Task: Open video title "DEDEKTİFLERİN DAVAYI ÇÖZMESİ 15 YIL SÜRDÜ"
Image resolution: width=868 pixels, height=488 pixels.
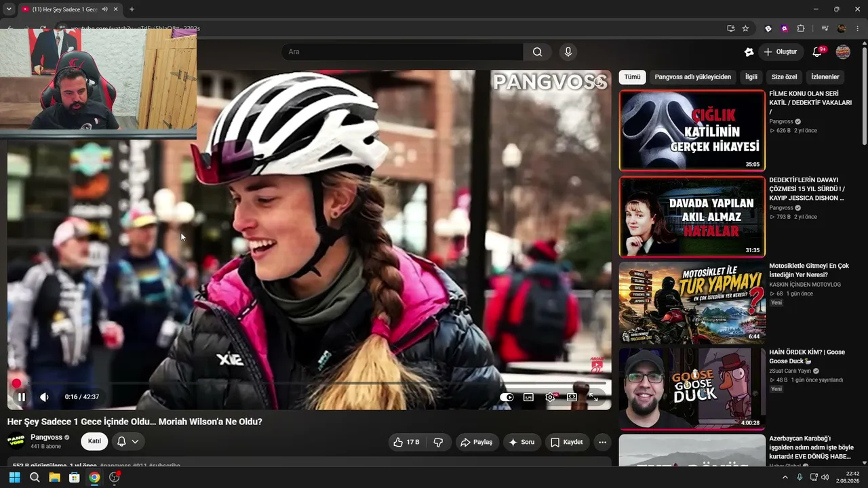Action: pyautogui.click(x=808, y=189)
